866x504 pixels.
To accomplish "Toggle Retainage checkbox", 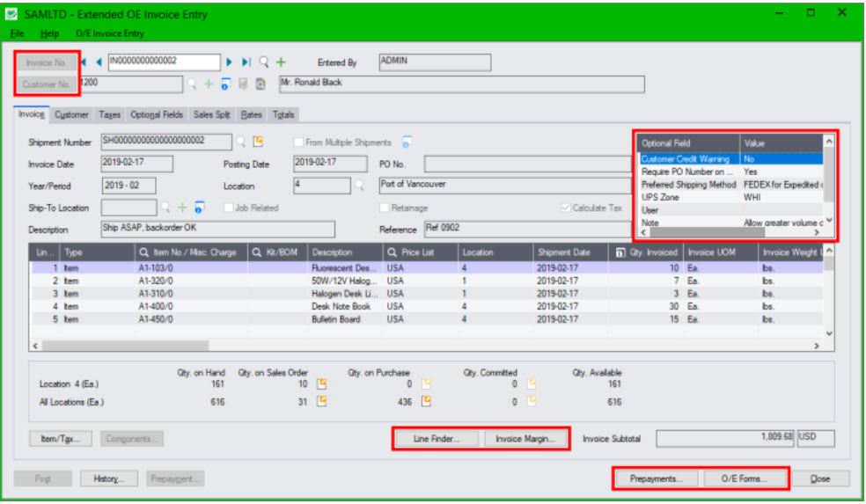I will [x=385, y=208].
